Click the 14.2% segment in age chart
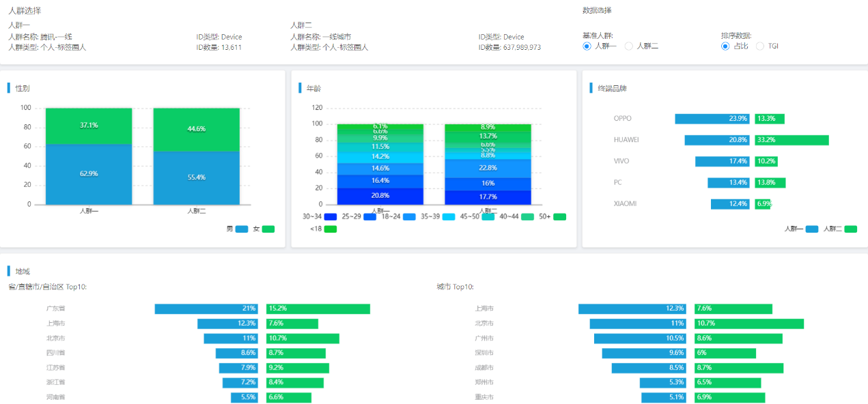 coord(380,157)
